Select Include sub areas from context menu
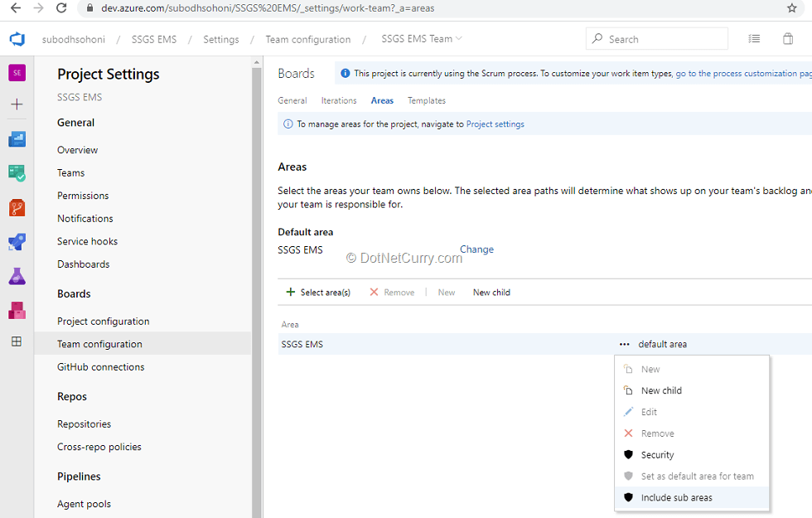812x518 pixels. tap(676, 497)
